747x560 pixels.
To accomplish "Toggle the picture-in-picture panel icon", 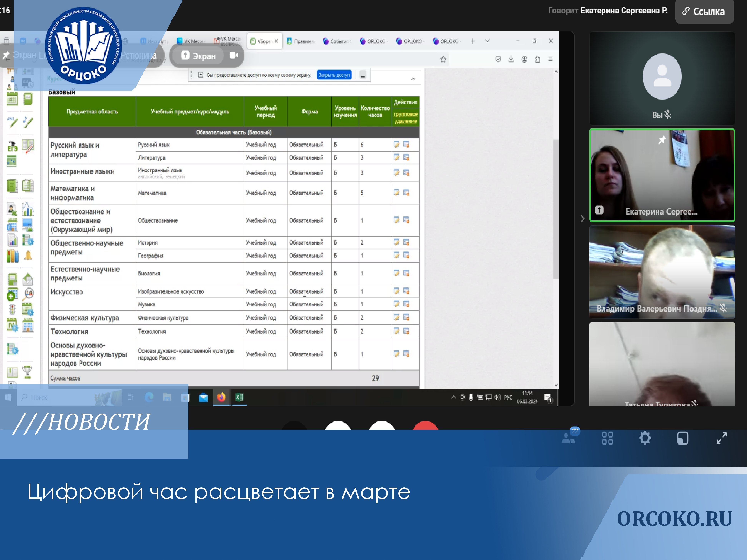I will (x=682, y=438).
